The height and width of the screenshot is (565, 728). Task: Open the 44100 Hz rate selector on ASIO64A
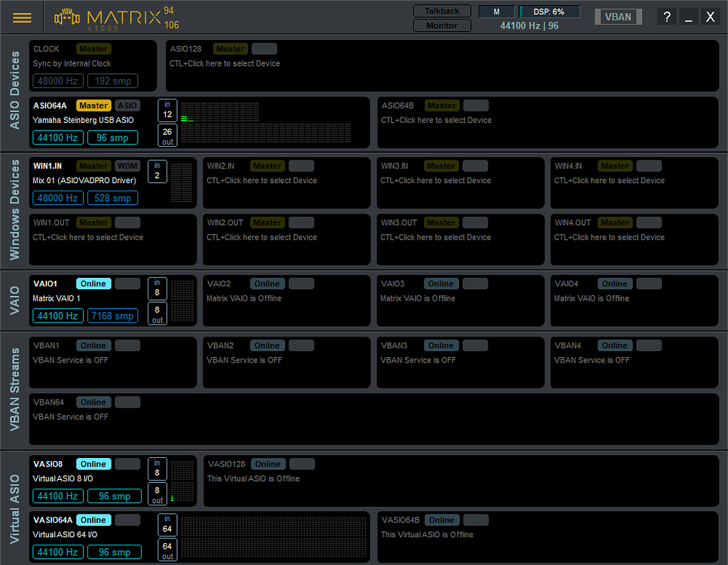57,137
